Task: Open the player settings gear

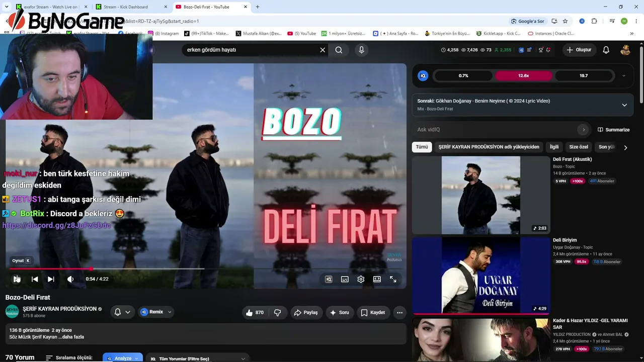Action: 361,279
